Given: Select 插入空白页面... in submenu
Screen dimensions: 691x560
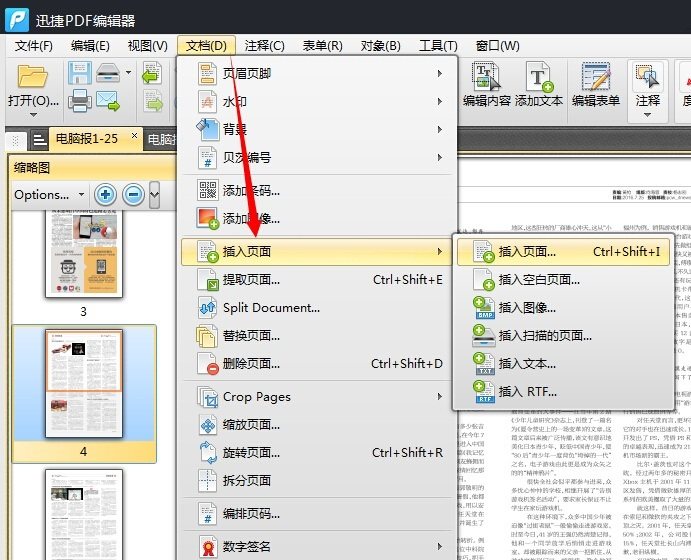Looking at the screenshot, I should point(564,280).
